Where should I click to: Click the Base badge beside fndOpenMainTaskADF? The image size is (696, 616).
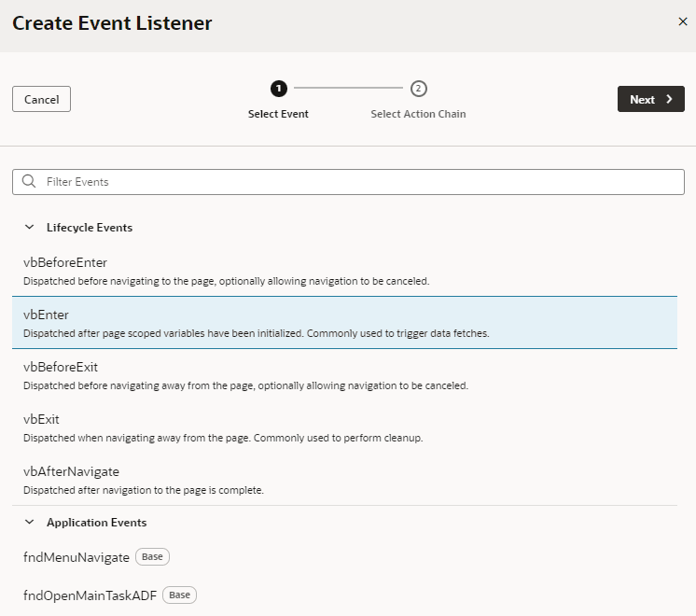(x=179, y=595)
